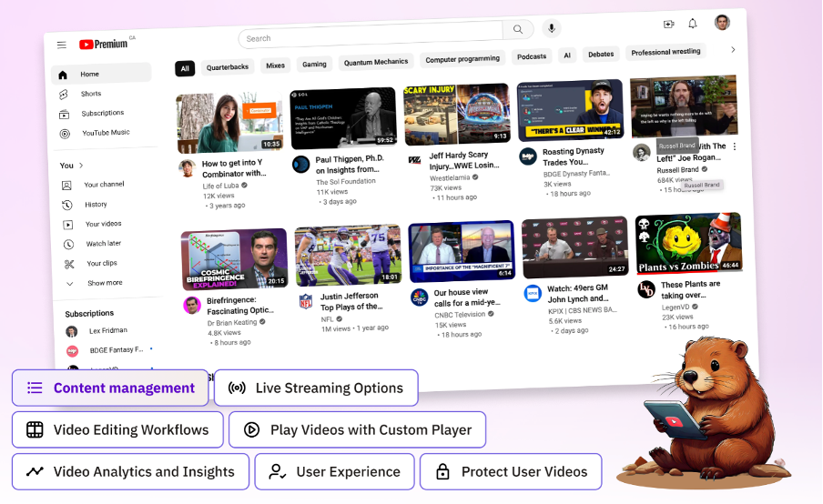Click the LegenVD channel avatar

coord(646,289)
